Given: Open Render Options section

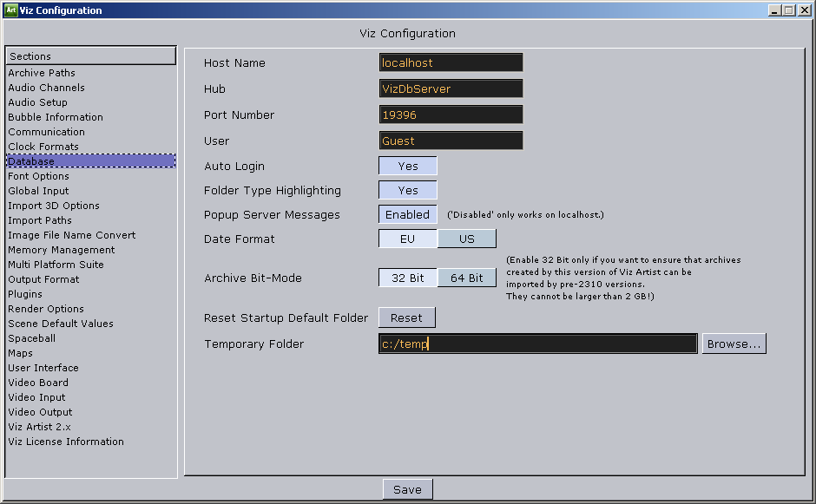Looking at the screenshot, I should coord(46,310).
